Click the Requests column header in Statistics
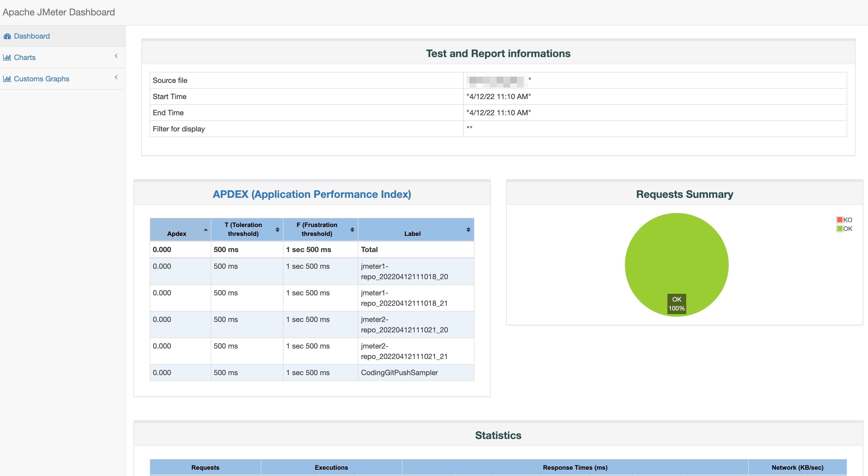The width and height of the screenshot is (868, 476). (x=205, y=468)
